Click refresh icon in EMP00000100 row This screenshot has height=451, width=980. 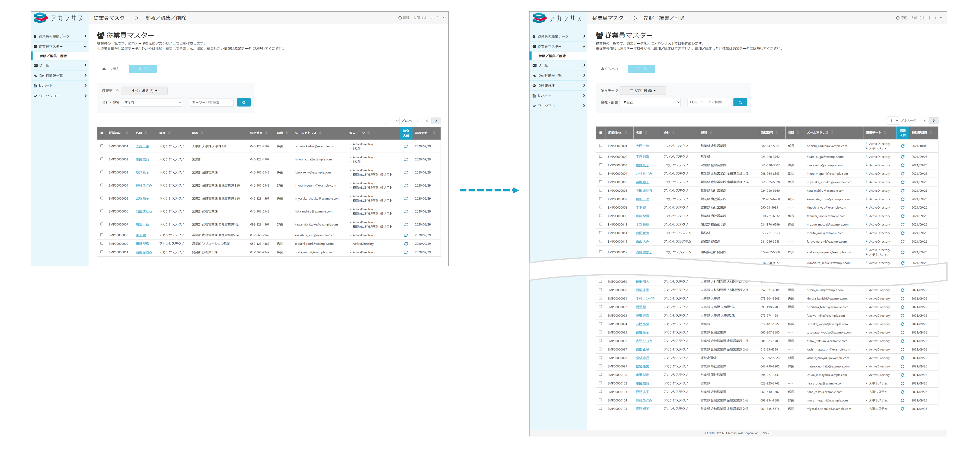(x=902, y=375)
